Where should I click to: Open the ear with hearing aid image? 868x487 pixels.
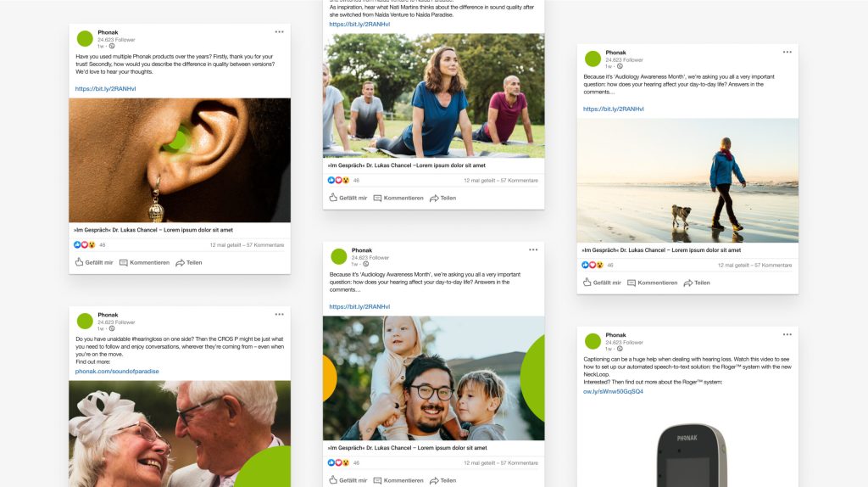pyautogui.click(x=180, y=160)
